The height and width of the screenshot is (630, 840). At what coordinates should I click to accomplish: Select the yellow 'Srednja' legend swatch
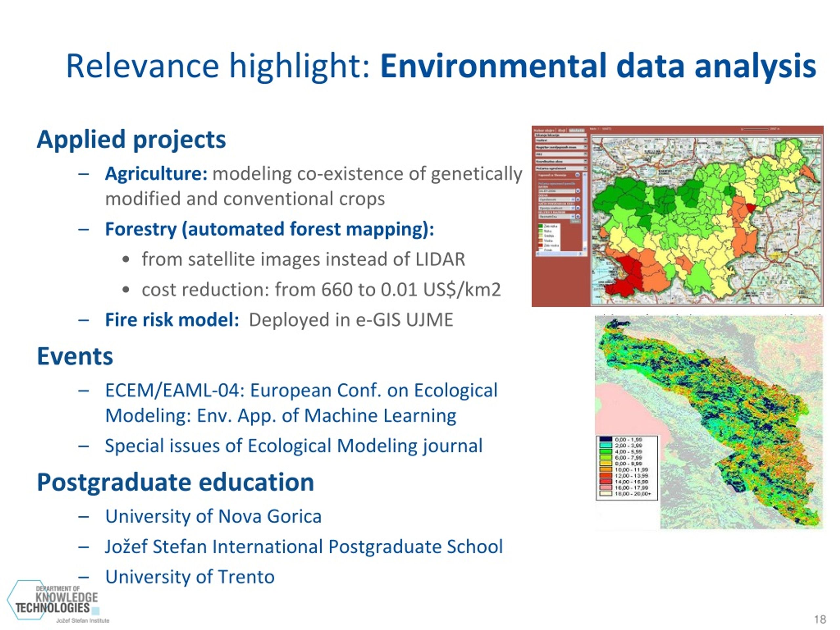click(x=540, y=236)
